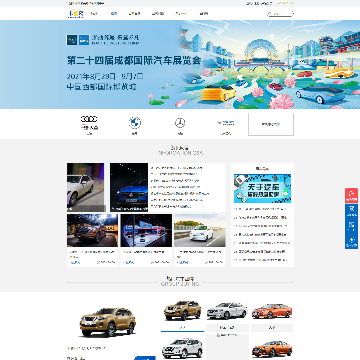
Task: Select the tab under the gold SUV thumbnail
Action: [182, 328]
